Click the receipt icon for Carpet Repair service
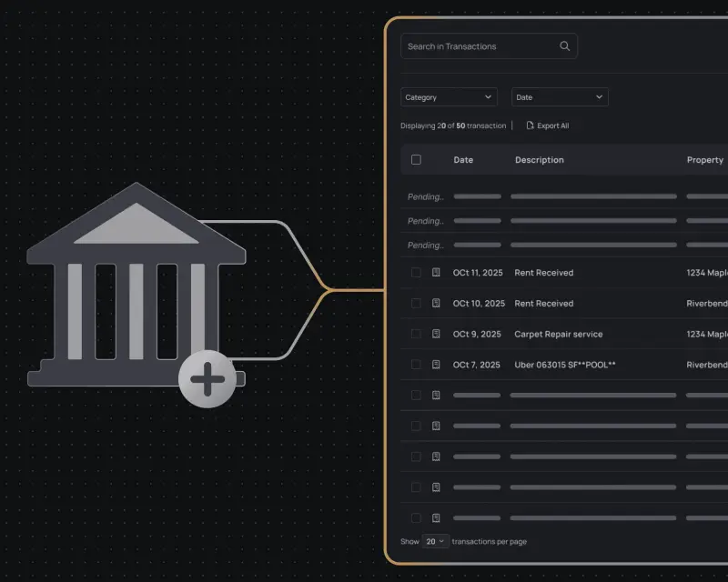This screenshot has height=582, width=728. click(x=435, y=334)
